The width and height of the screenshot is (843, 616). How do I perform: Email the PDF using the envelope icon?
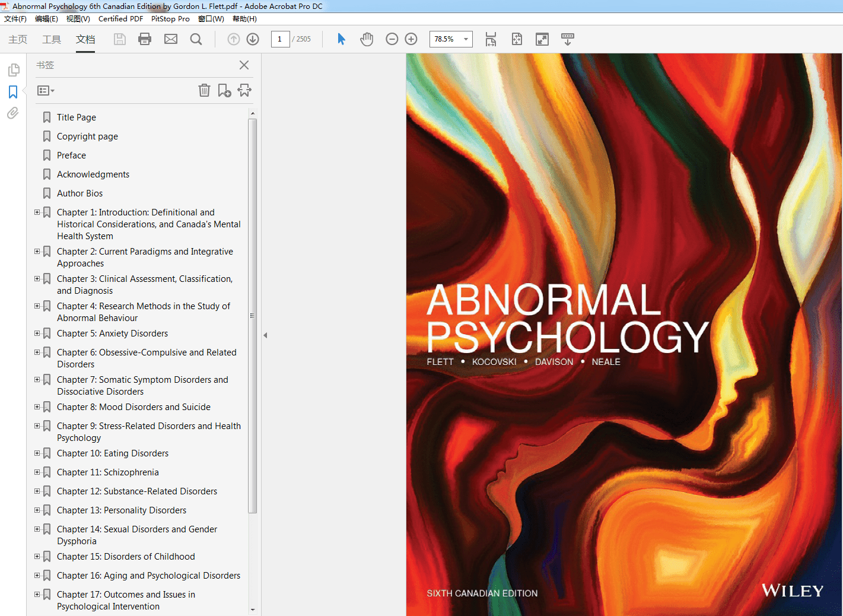170,39
